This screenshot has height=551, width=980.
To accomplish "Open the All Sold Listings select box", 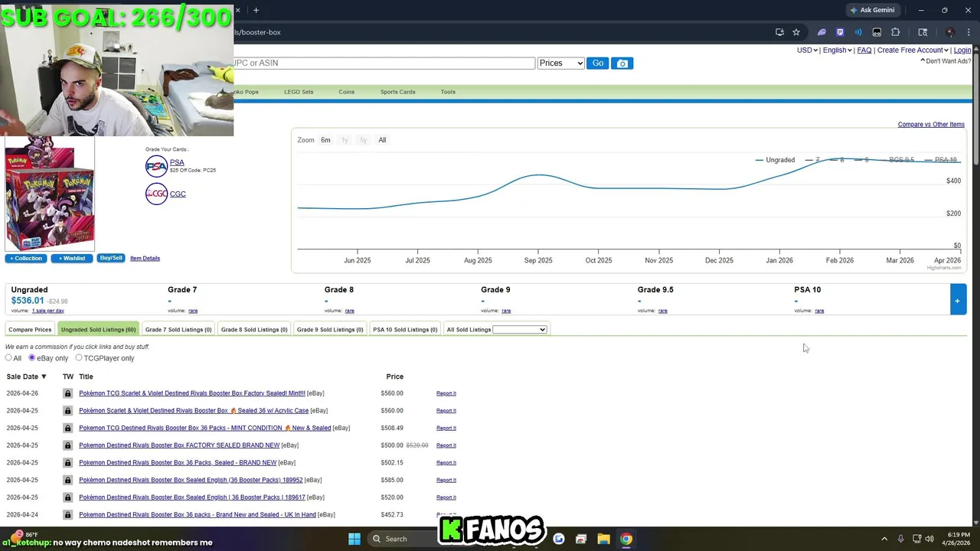I will tap(519, 330).
